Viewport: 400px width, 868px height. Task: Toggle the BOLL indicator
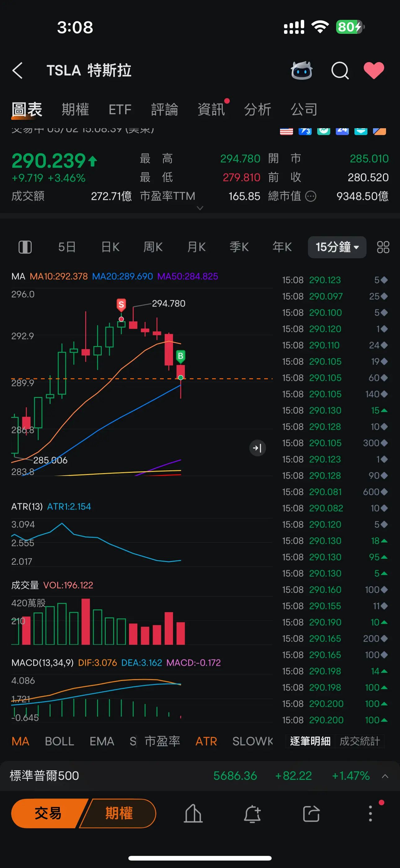pos(60,741)
